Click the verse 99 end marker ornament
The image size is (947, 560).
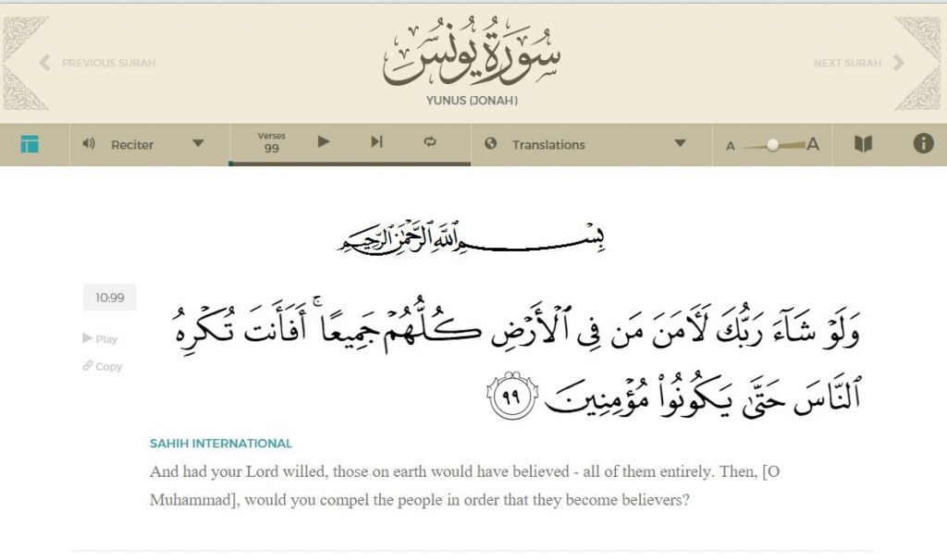(512, 396)
